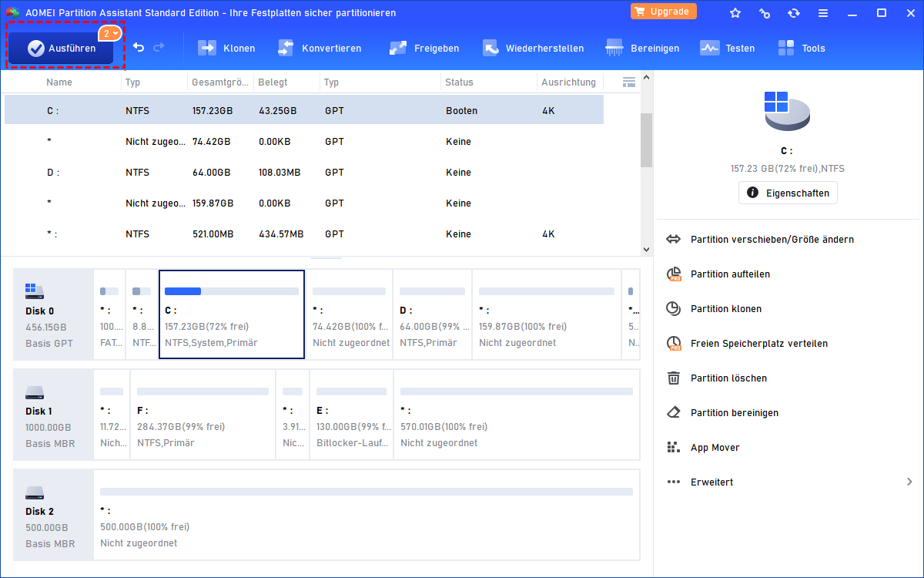Click the refresh icon in title bar

tap(794, 13)
